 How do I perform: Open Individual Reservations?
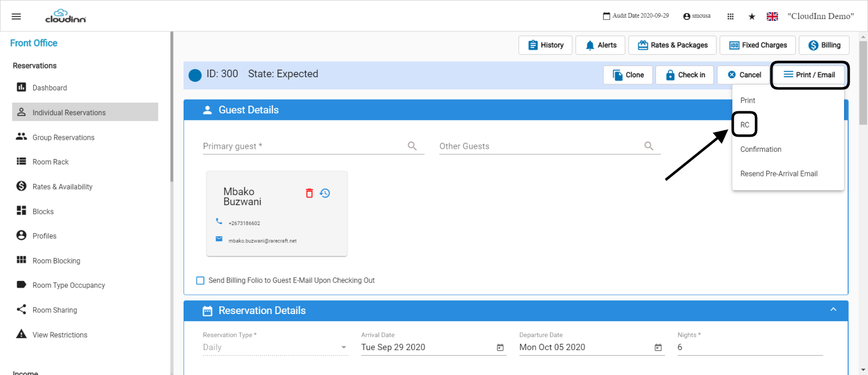(x=85, y=112)
